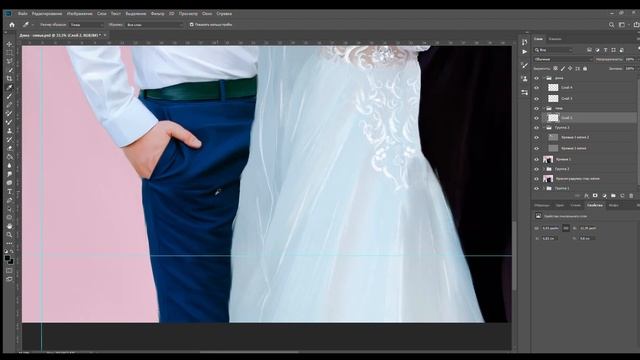Collapse the Группа 3 folder arrow
Image resolution: width=640 pixels, height=360 pixels.
[544, 128]
